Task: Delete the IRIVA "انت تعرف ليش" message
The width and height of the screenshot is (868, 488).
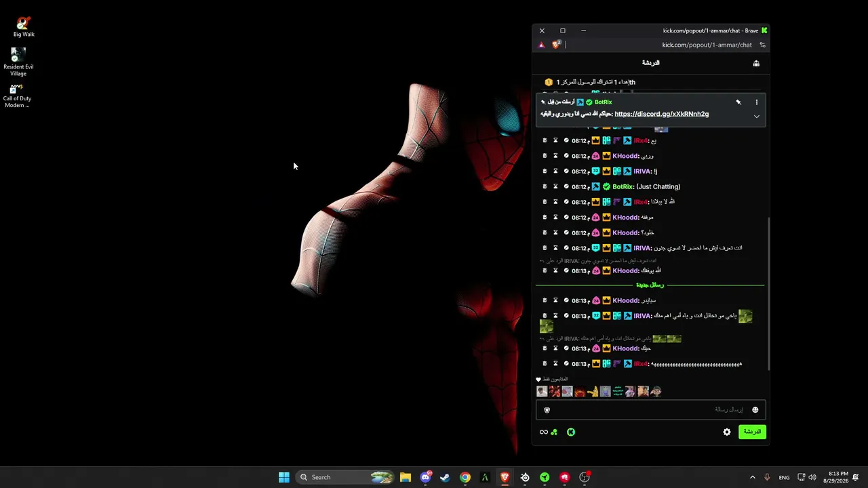Action: pos(545,248)
